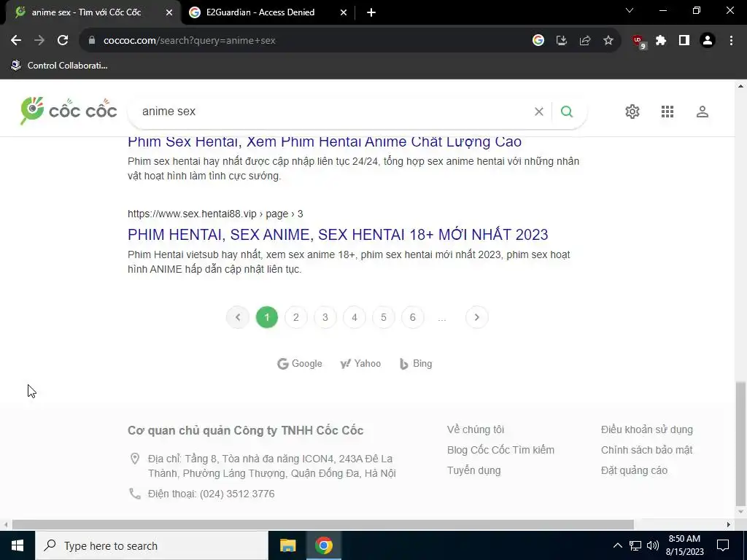Select the Tìm với Cốc Cốc tab
Screen dimensions: 747x560
[86, 12]
